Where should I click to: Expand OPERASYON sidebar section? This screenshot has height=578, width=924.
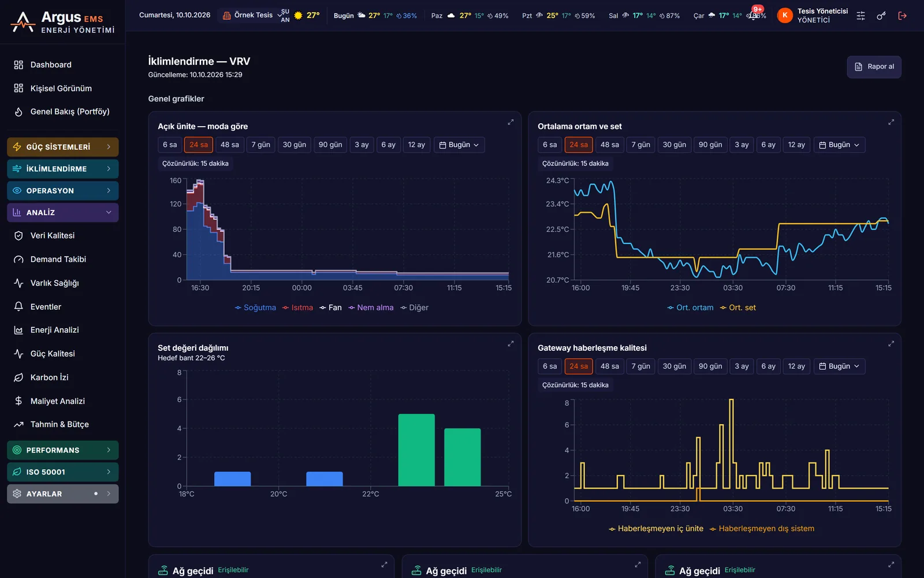(63, 191)
